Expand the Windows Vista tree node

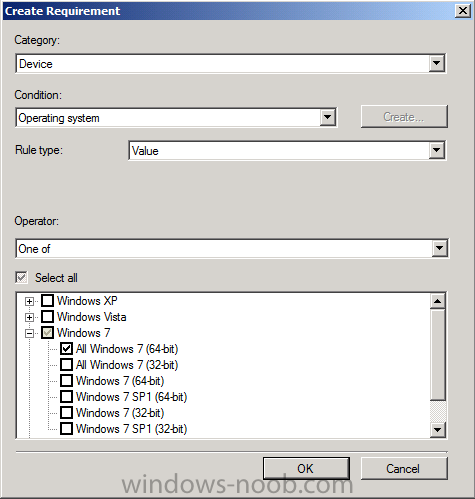(29, 317)
